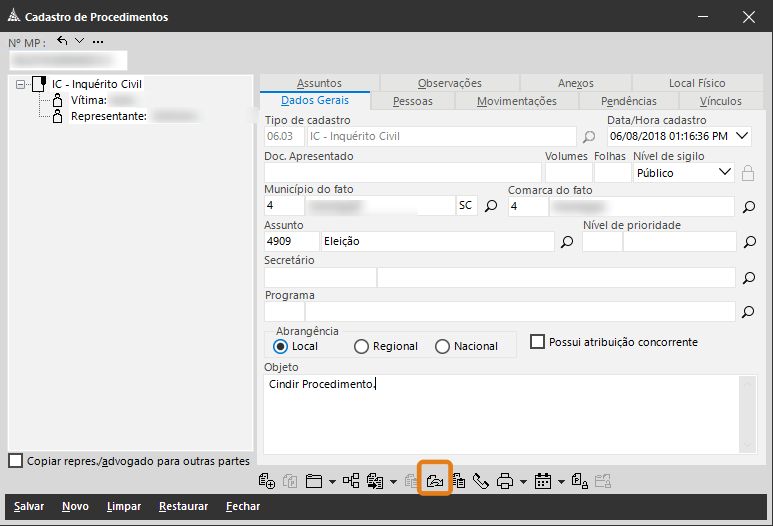Screen dimensions: 773x526
Task: Click the Folhas input field
Action: [613, 173]
